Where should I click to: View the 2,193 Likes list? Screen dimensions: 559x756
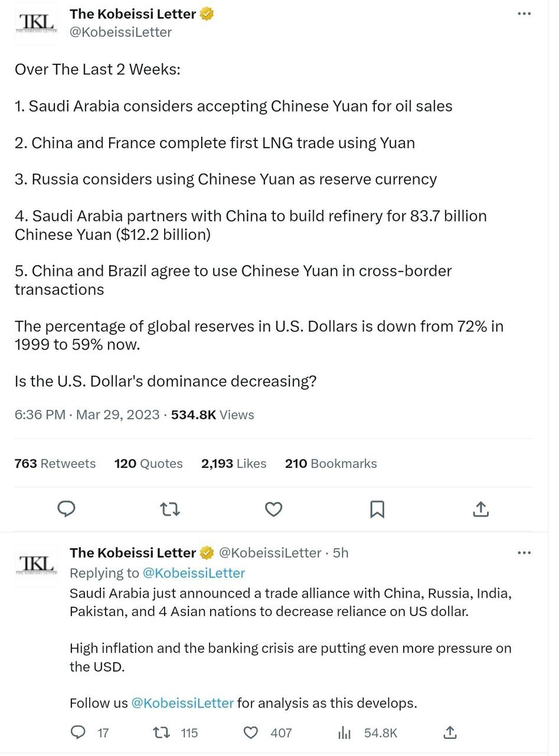[x=234, y=464]
